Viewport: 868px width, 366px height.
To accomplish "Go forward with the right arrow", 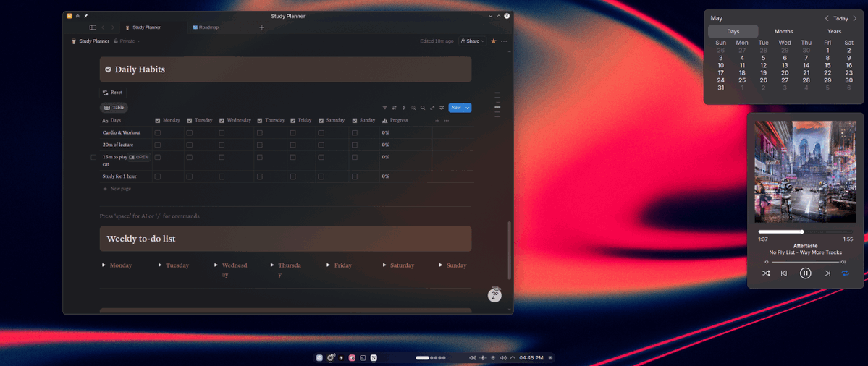I will point(112,27).
